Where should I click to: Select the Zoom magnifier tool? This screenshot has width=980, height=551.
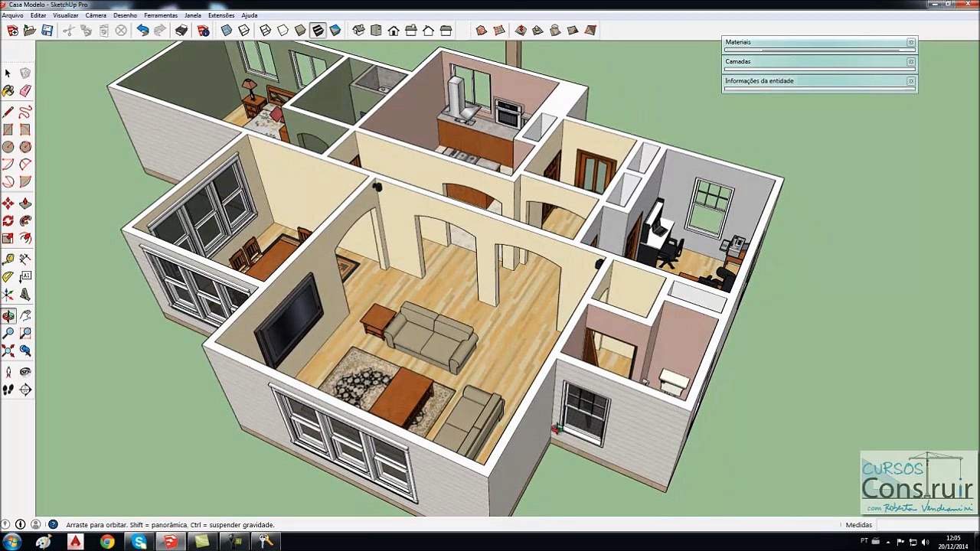click(x=8, y=333)
